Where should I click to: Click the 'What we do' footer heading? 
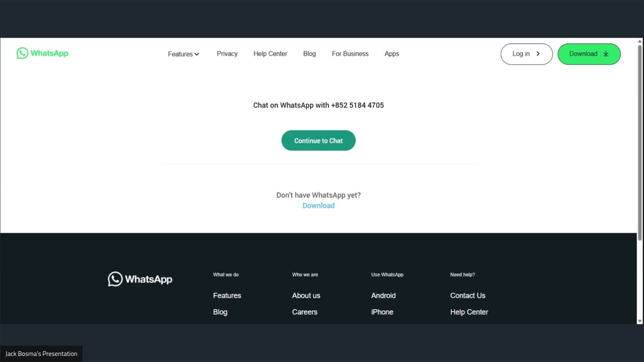point(226,275)
